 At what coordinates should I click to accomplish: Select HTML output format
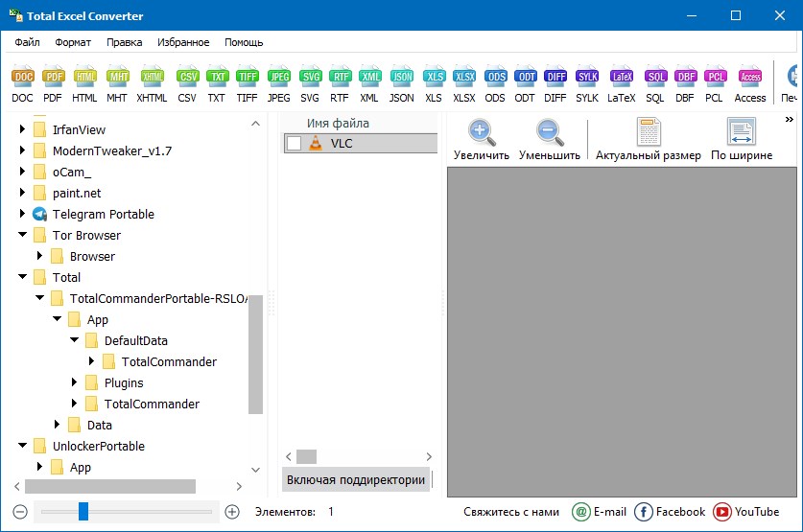(x=84, y=84)
